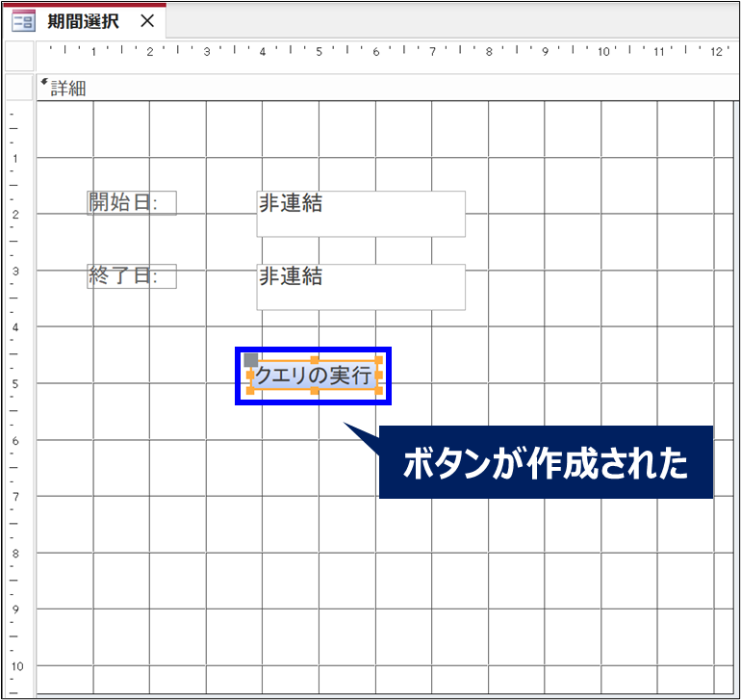Image resolution: width=741 pixels, height=700 pixels.
Task: Click the bottom-right corner handle of the クエリの実行 button
Action: (379, 392)
